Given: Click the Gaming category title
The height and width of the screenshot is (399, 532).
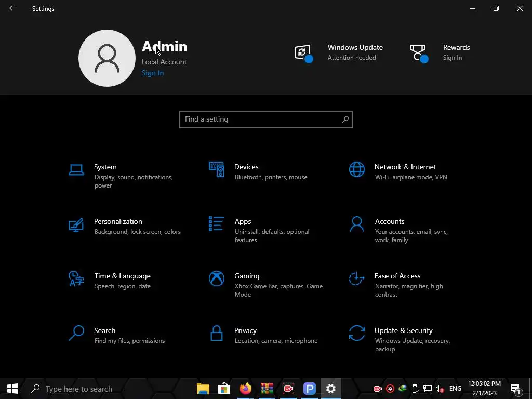Looking at the screenshot, I should [x=247, y=276].
